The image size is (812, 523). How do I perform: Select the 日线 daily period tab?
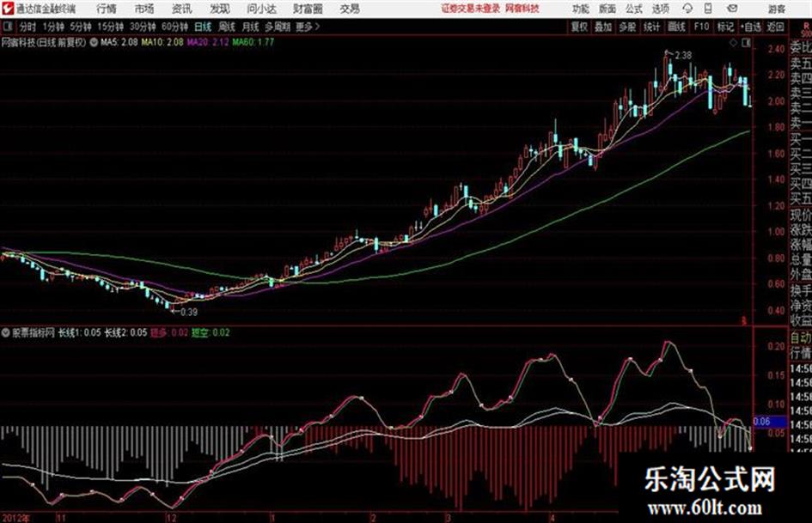[203, 27]
